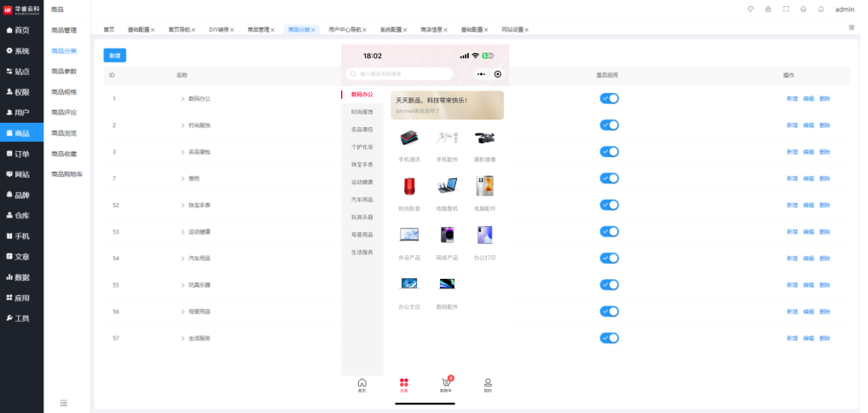Expand the 运动健康 category row
Viewport: 868px width, 413px height.
tap(182, 231)
